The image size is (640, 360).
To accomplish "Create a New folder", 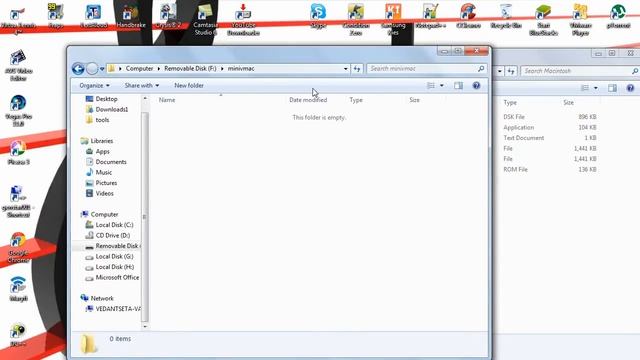I will pos(189,85).
